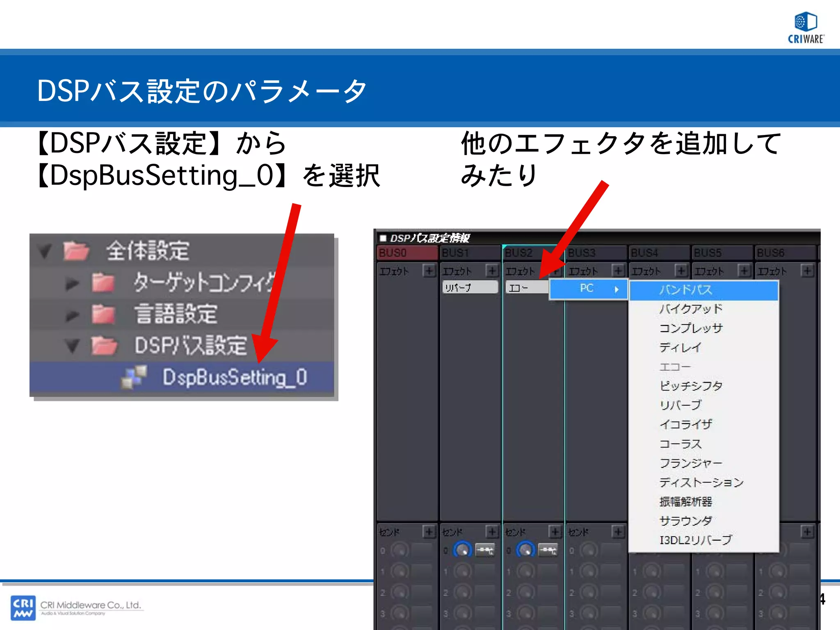Add effect with BUS3 plus button
Image resolution: width=840 pixels, height=630 pixels.
coord(618,271)
